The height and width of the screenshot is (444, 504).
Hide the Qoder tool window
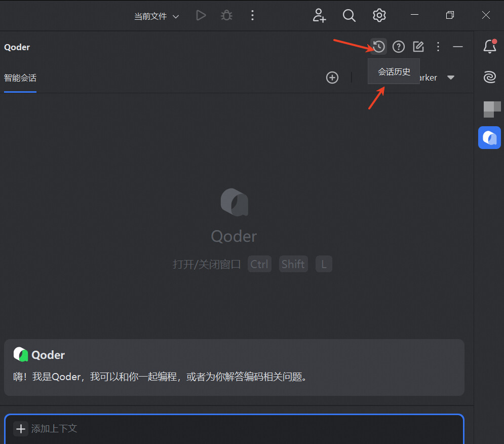point(458,47)
